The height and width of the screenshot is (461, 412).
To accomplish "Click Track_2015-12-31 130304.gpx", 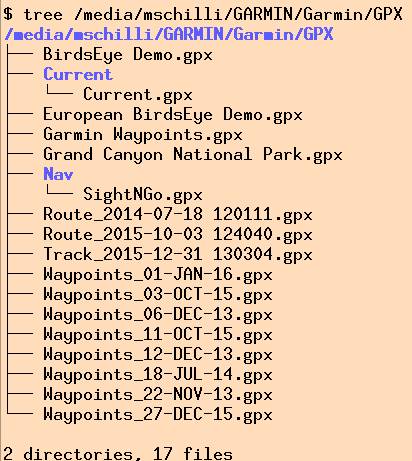I will [x=178, y=255].
